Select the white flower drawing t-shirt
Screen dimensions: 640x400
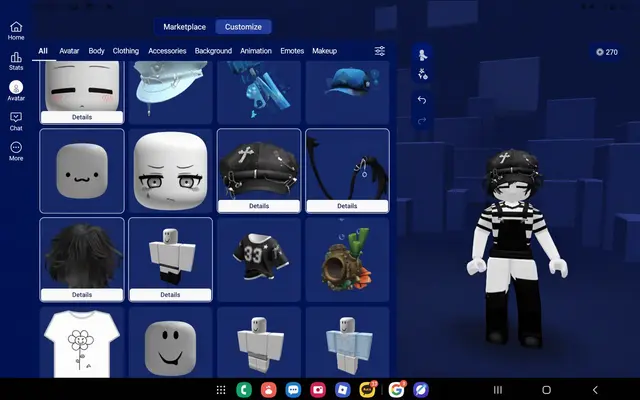pyautogui.click(x=82, y=342)
